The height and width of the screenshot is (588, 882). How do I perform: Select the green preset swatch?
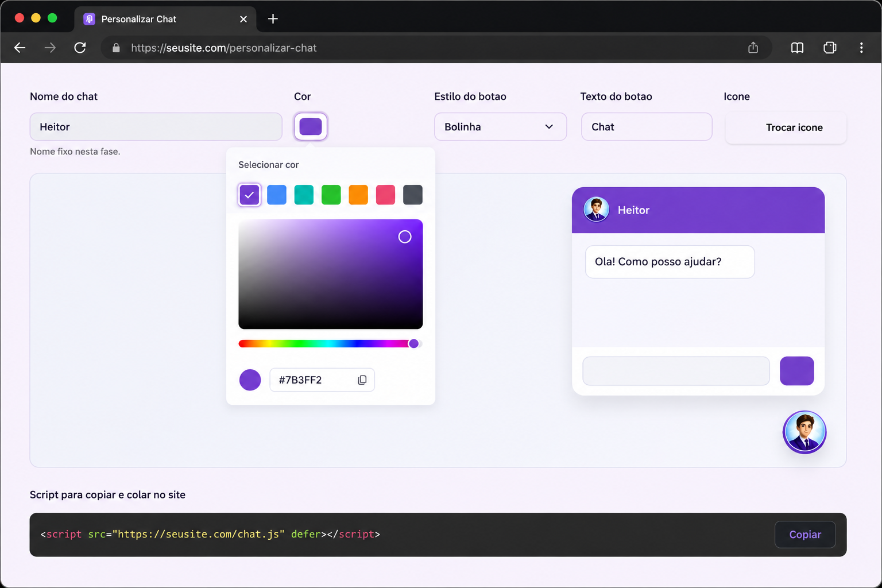[x=331, y=195]
